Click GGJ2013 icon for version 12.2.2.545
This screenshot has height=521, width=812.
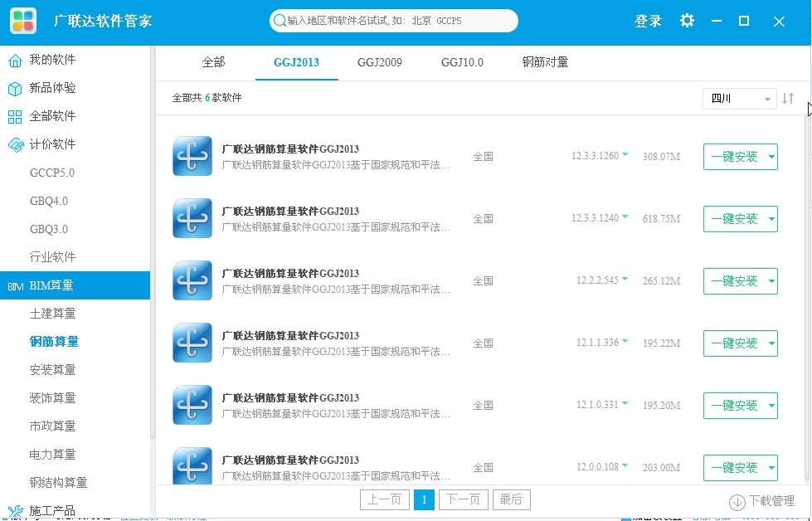[192, 280]
